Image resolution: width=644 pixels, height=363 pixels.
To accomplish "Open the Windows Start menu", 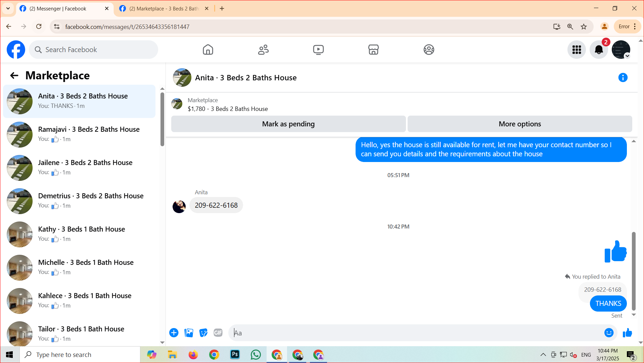I will pos(9,355).
